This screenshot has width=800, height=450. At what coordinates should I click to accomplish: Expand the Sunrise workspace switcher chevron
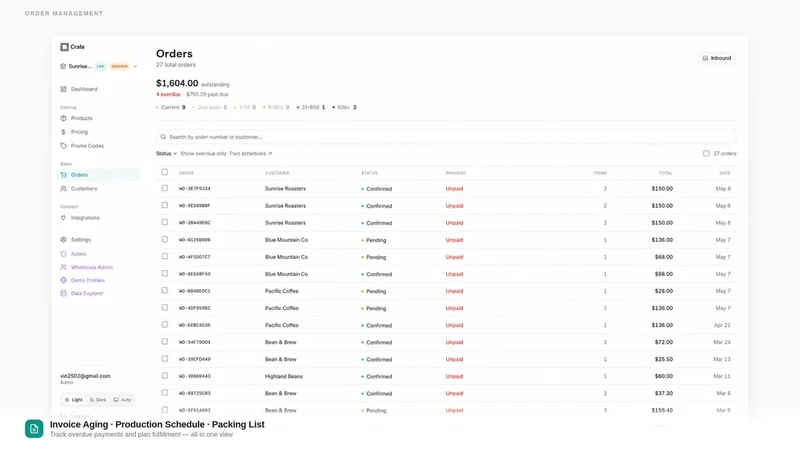coord(135,66)
